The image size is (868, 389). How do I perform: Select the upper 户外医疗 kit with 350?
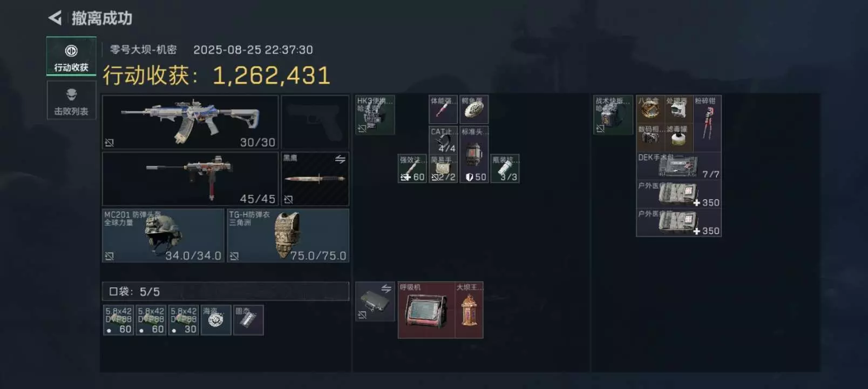679,194
